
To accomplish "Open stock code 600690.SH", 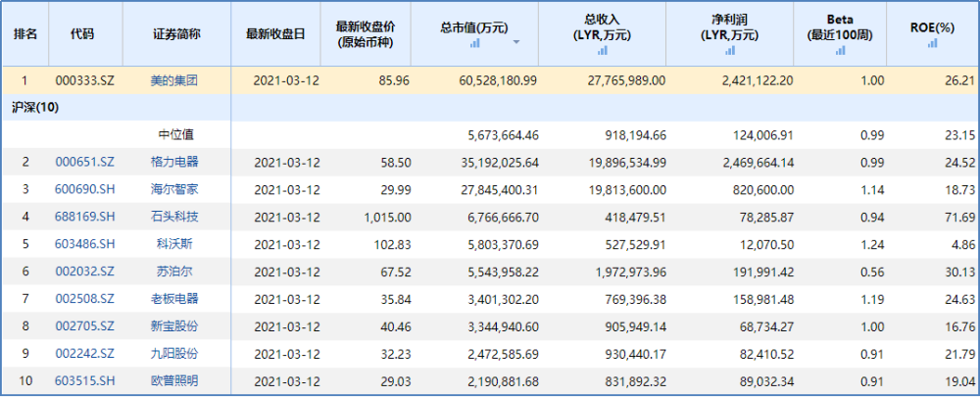I will [85, 189].
